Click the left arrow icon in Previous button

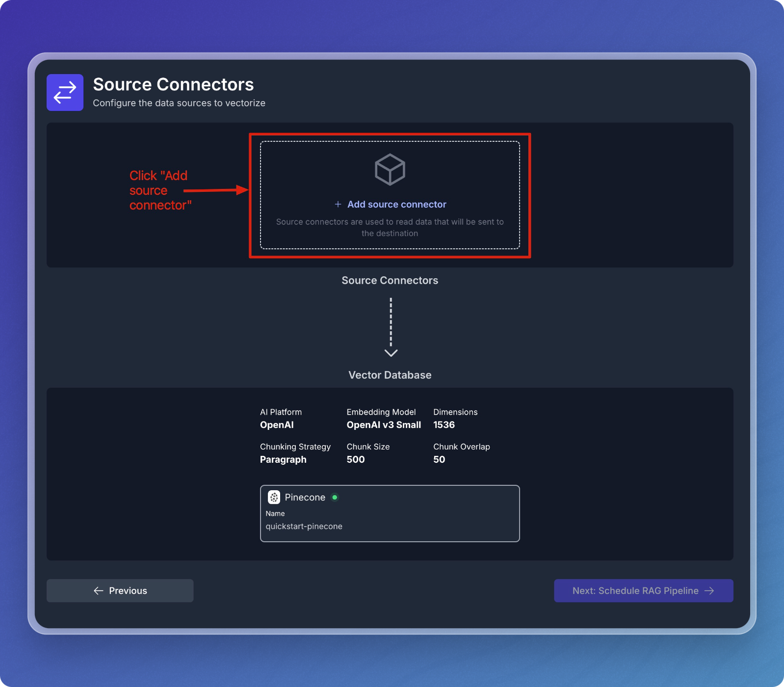99,590
